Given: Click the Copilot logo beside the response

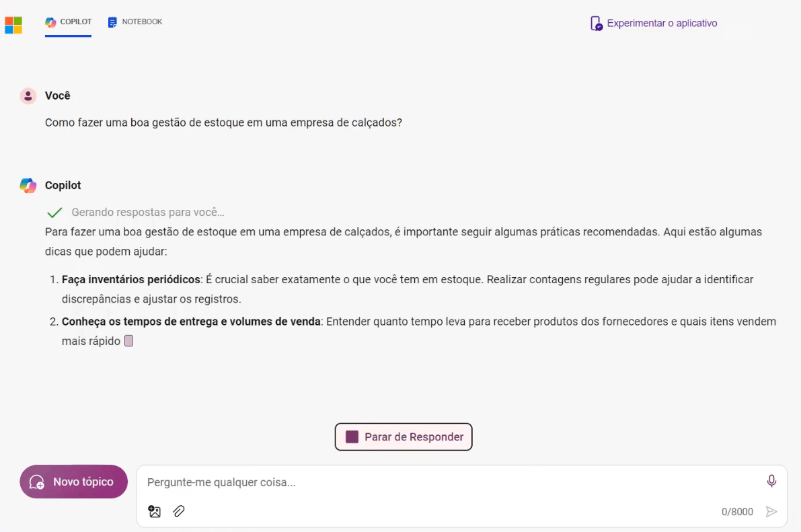Looking at the screenshot, I should pos(28,186).
